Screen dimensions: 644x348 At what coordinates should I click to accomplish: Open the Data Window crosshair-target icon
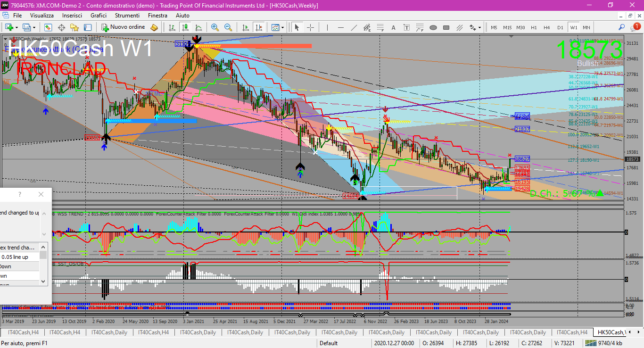[x=61, y=27]
